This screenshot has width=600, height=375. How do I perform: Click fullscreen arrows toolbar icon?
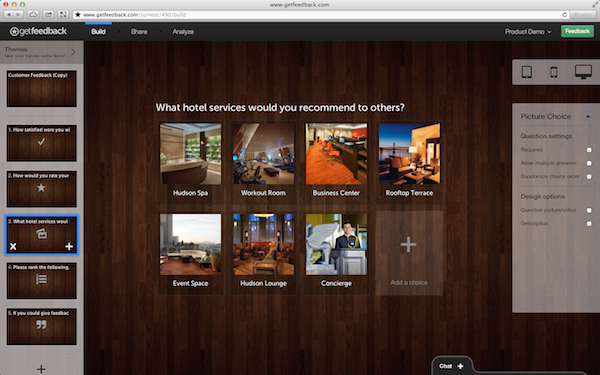click(63, 15)
